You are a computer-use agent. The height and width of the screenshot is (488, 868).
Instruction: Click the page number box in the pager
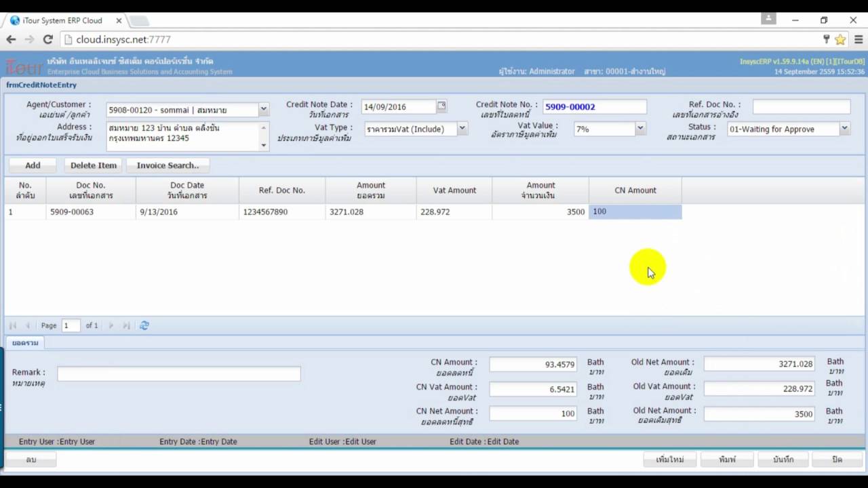tap(71, 325)
